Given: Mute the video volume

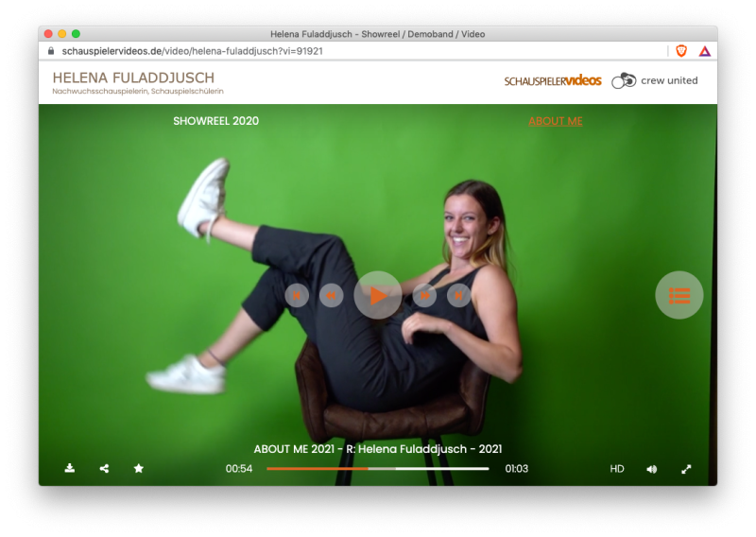Looking at the screenshot, I should pyautogui.click(x=651, y=469).
